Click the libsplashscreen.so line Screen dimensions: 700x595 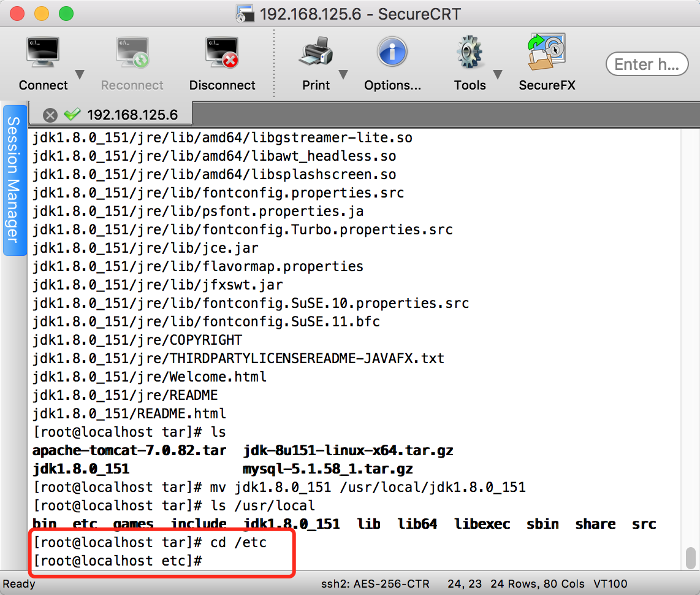215,174
